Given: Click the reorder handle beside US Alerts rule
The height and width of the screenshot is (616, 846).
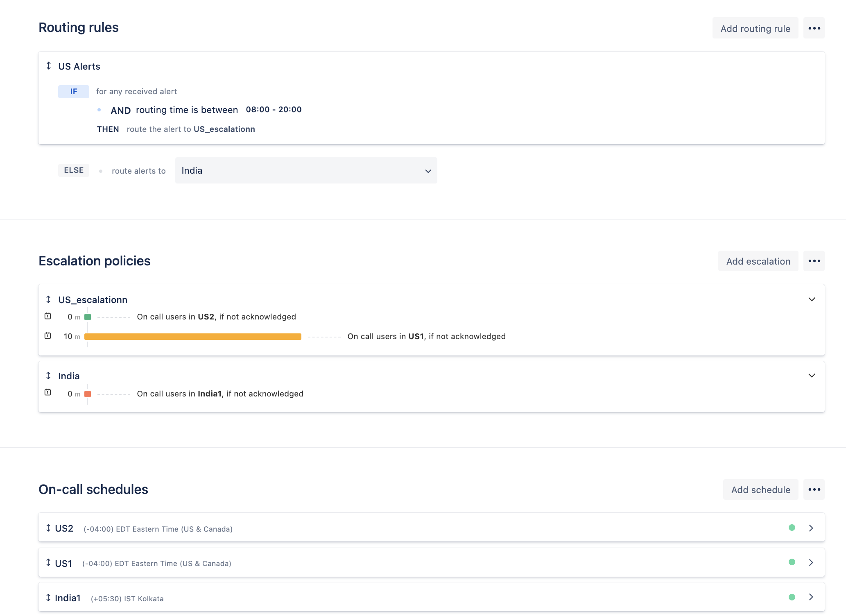Looking at the screenshot, I should point(49,66).
